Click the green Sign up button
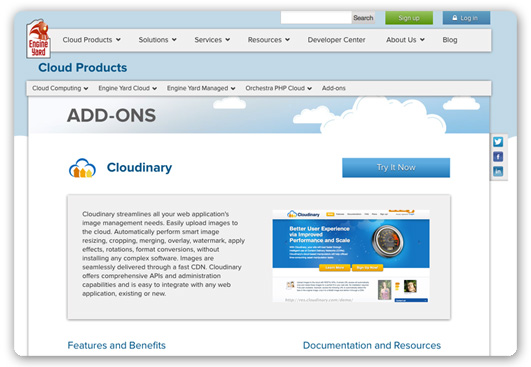This screenshot has width=531, height=367. pos(409,18)
